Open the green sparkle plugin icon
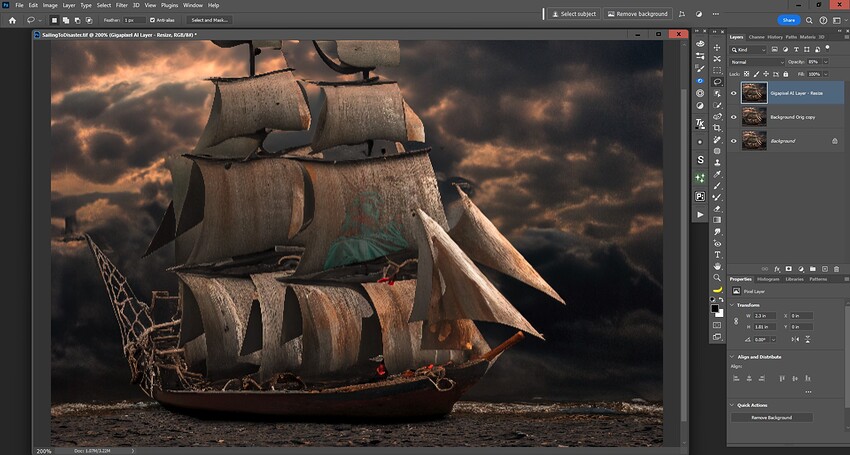The height and width of the screenshot is (455, 850). point(700,178)
